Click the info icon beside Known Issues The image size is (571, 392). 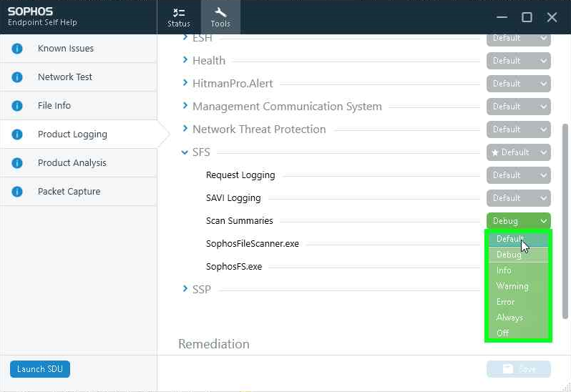17,49
